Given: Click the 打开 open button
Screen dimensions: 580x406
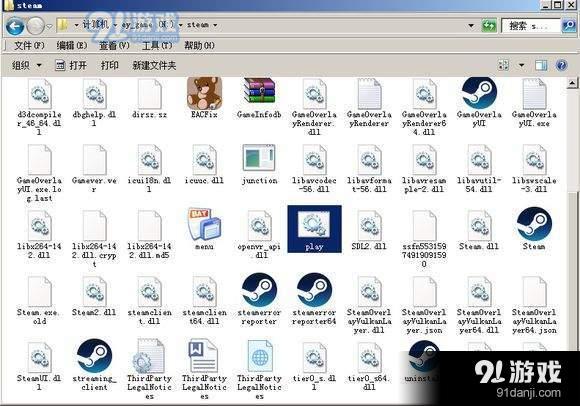Looking at the screenshot, I should click(x=71, y=65).
